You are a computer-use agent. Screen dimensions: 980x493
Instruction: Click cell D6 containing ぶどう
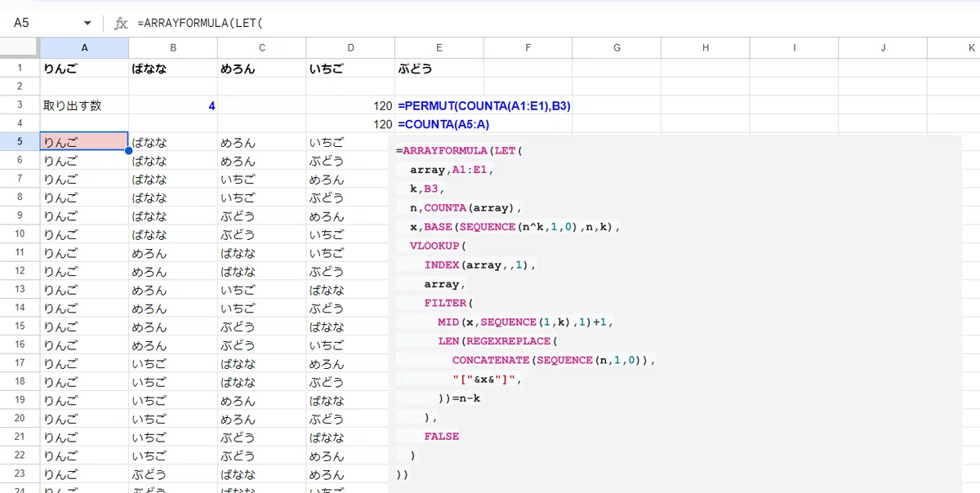(350, 161)
